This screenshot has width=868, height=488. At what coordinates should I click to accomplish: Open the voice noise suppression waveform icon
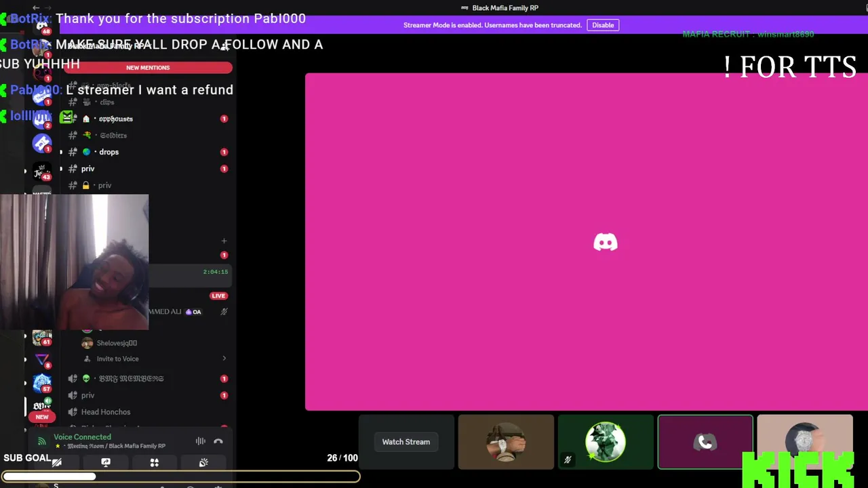tap(201, 441)
